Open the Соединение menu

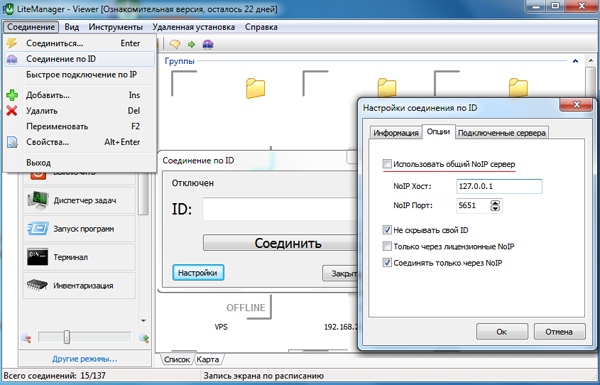pos(31,27)
